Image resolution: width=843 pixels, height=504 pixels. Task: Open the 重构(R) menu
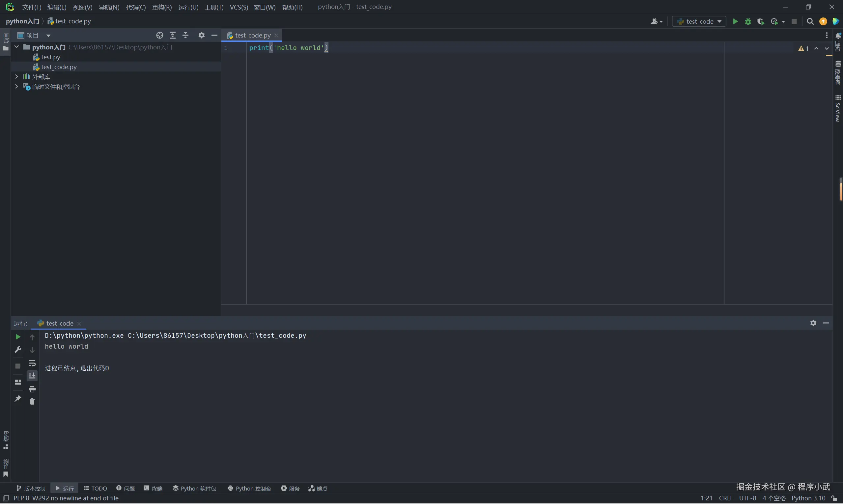click(162, 7)
